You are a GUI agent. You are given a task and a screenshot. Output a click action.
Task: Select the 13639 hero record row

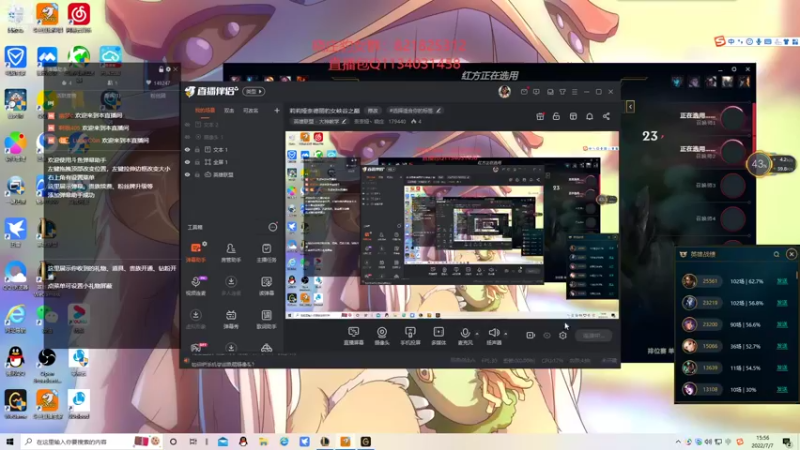(735, 368)
